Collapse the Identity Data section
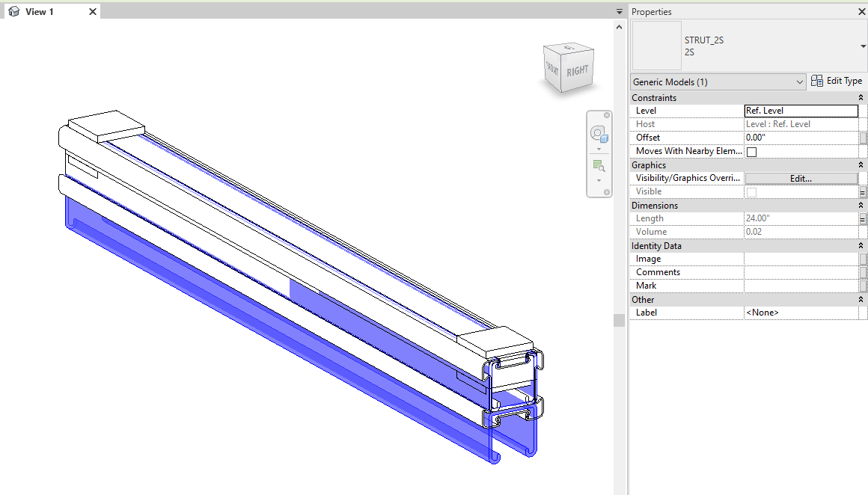The width and height of the screenshot is (868, 495). [861, 245]
